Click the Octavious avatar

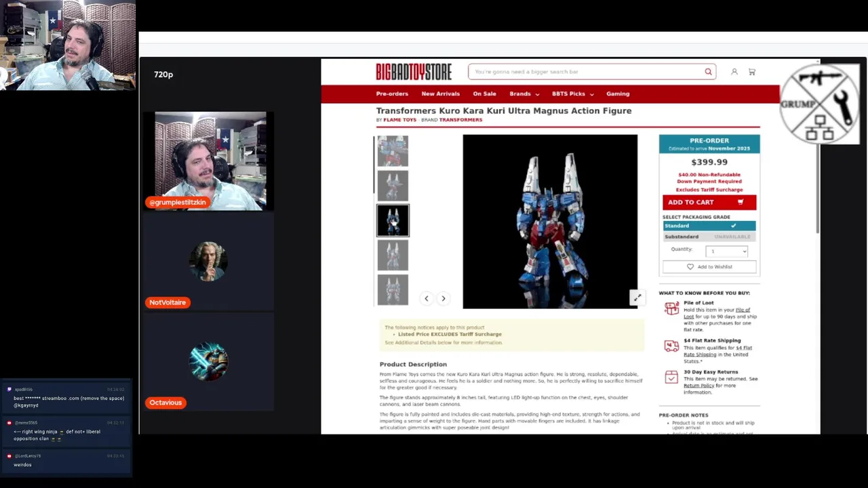(208, 361)
